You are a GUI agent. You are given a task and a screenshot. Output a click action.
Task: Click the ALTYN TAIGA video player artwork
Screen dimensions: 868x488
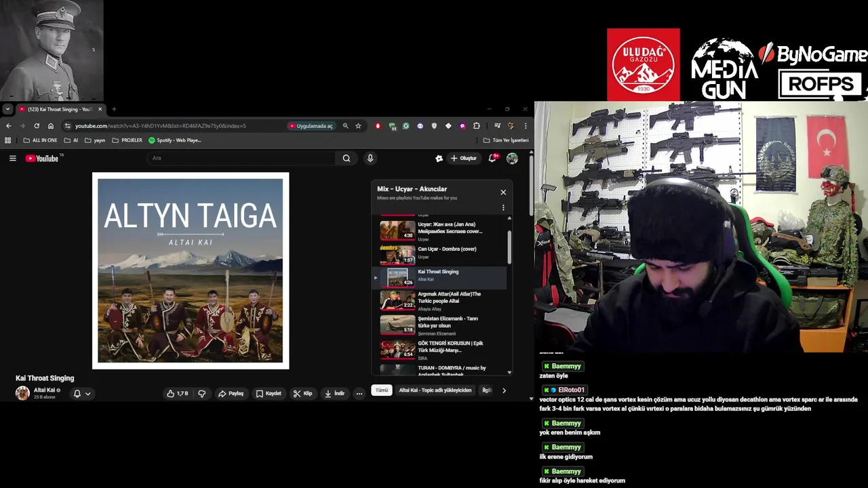pyautogui.click(x=191, y=270)
